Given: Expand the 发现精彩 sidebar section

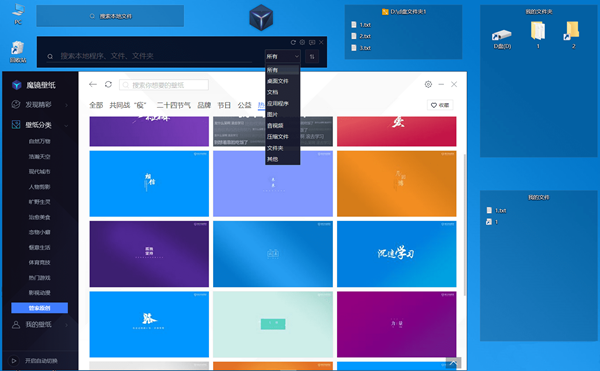Looking at the screenshot, I should (x=66, y=105).
